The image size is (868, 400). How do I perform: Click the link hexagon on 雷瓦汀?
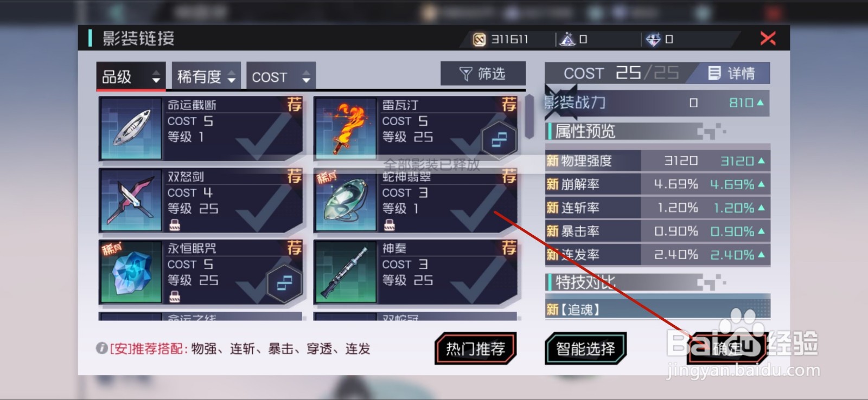point(499,140)
